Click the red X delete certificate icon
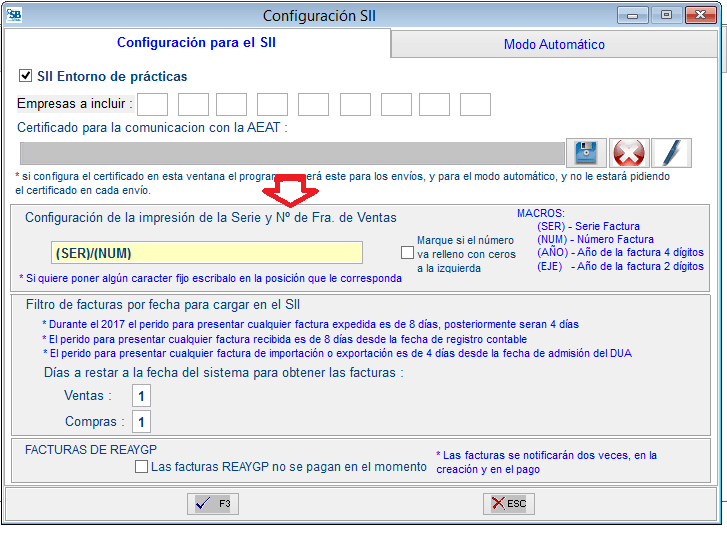Viewport: 727px width, 534px height. point(629,153)
